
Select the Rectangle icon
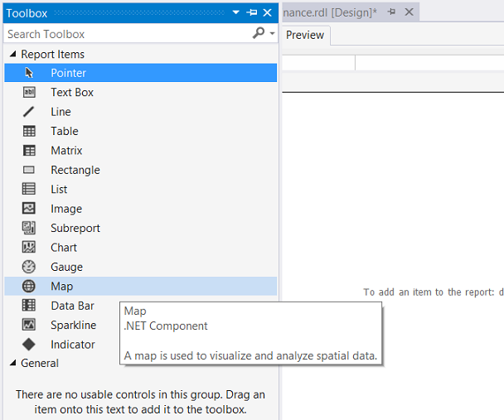click(x=29, y=170)
